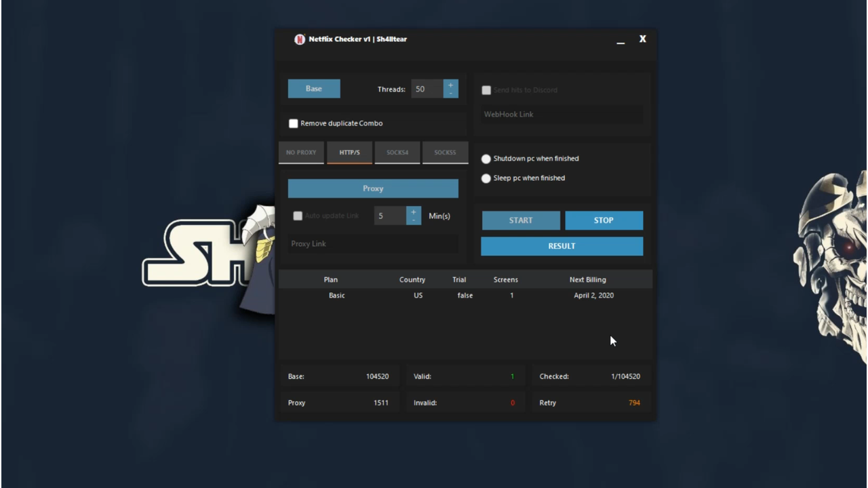The height and width of the screenshot is (488, 868).
Task: Click the Trial column header
Action: coord(459,279)
